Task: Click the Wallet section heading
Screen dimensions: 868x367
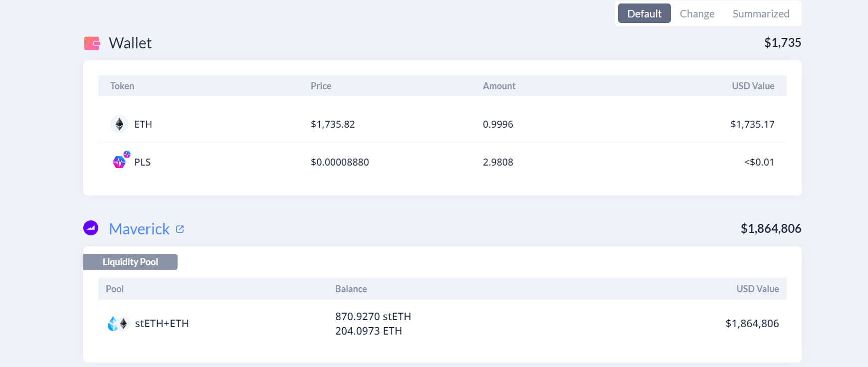Action: (130, 43)
